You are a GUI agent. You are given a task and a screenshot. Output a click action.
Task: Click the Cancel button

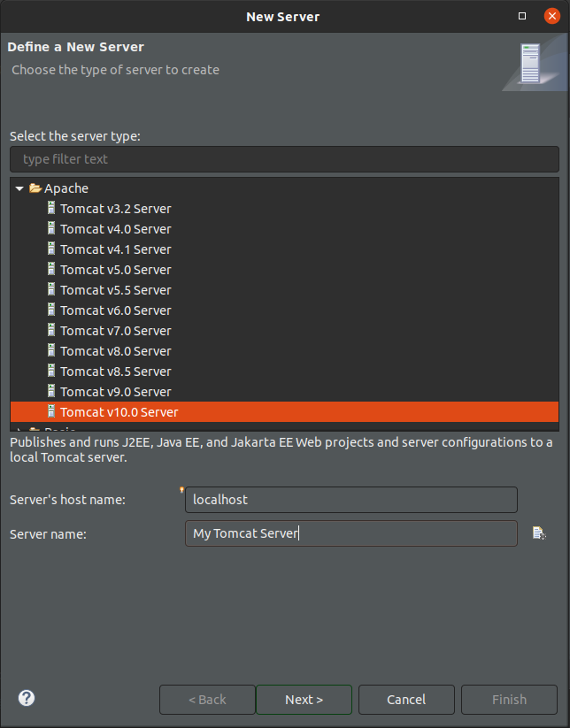[x=406, y=700]
